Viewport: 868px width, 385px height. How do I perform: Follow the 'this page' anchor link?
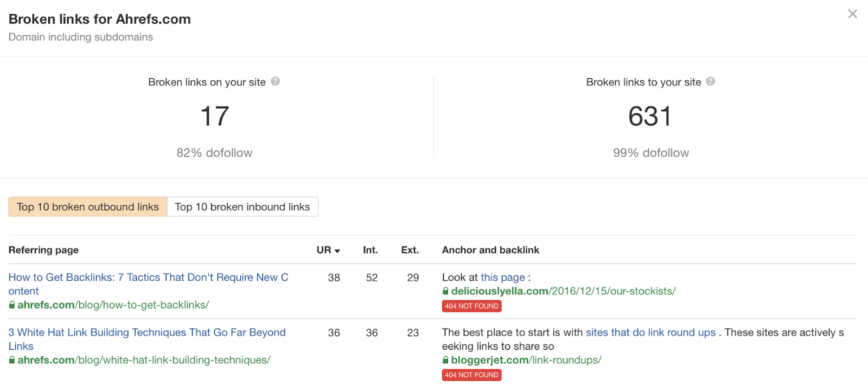pos(503,277)
